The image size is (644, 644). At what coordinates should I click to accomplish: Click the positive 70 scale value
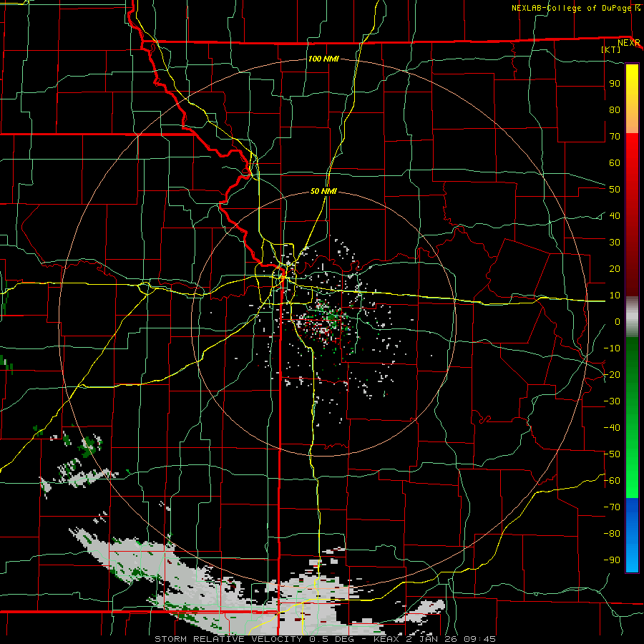(x=615, y=137)
